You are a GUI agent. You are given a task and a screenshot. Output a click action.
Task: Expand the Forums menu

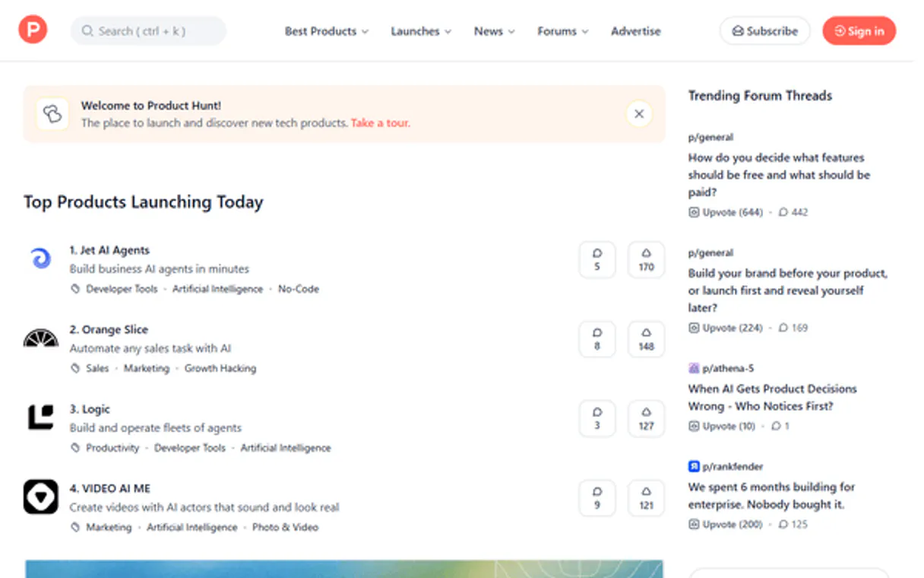[x=562, y=31]
